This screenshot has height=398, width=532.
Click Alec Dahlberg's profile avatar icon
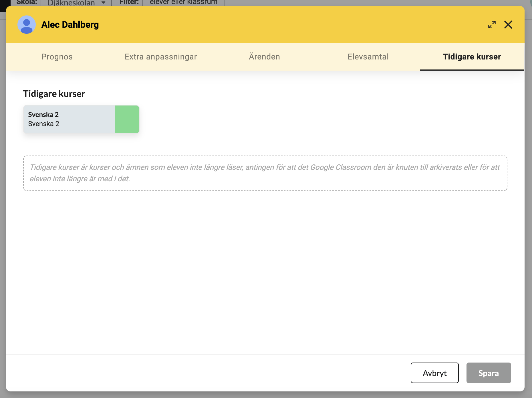click(27, 25)
